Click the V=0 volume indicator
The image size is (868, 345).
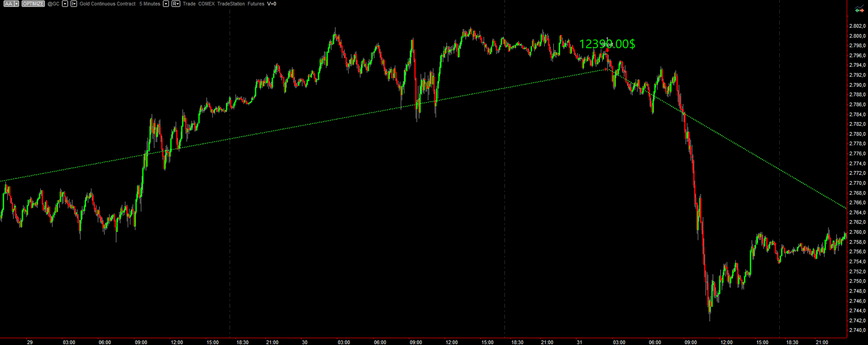272,4
